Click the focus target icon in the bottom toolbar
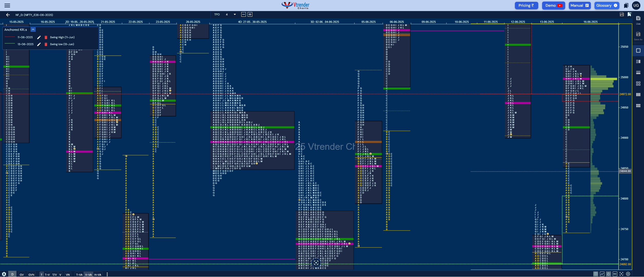The width and height of the screenshot is (644, 277). pos(621,274)
